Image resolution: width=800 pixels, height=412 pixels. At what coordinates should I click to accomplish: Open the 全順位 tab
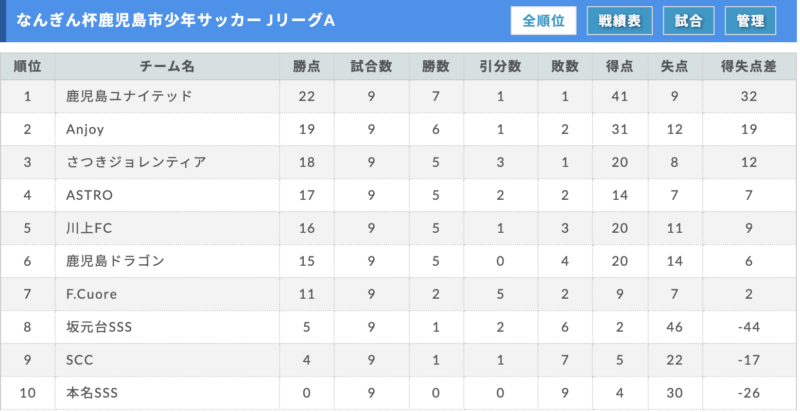[543, 21]
